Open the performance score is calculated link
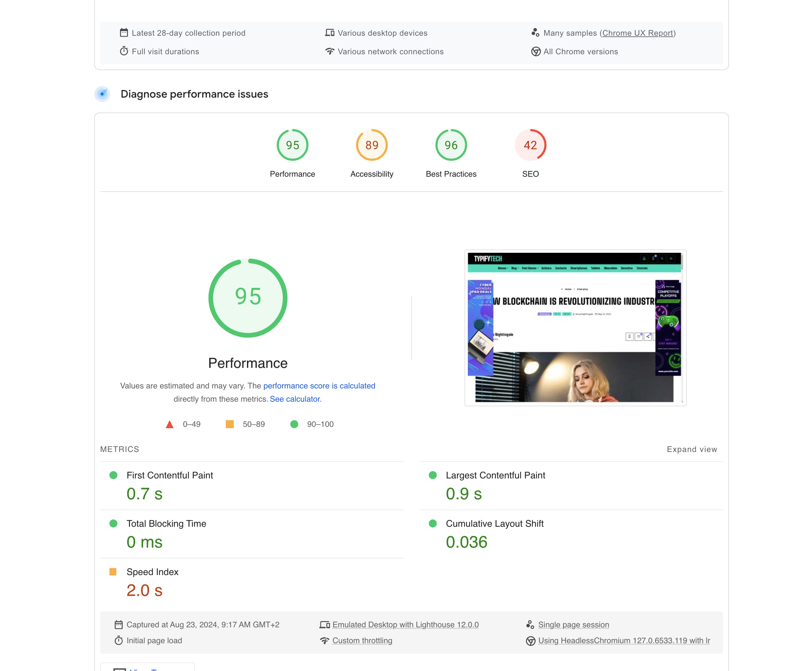812x671 pixels. click(x=319, y=386)
